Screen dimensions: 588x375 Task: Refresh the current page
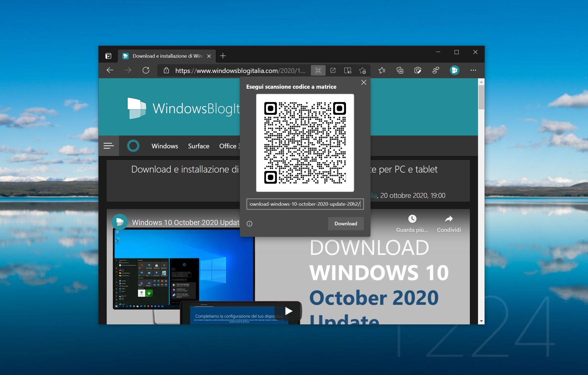click(x=146, y=70)
